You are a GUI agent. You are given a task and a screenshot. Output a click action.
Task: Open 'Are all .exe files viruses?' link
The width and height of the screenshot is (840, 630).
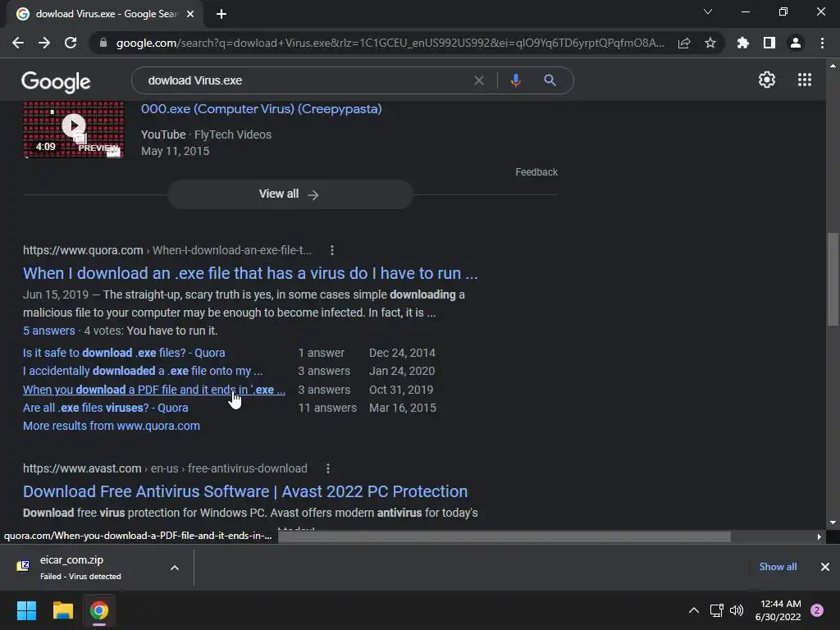[106, 408]
